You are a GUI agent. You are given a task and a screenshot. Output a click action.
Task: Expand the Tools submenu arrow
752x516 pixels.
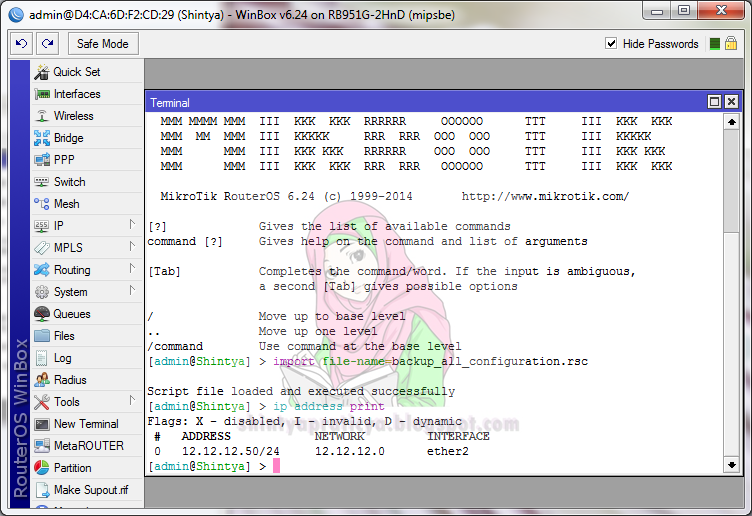click(x=132, y=400)
